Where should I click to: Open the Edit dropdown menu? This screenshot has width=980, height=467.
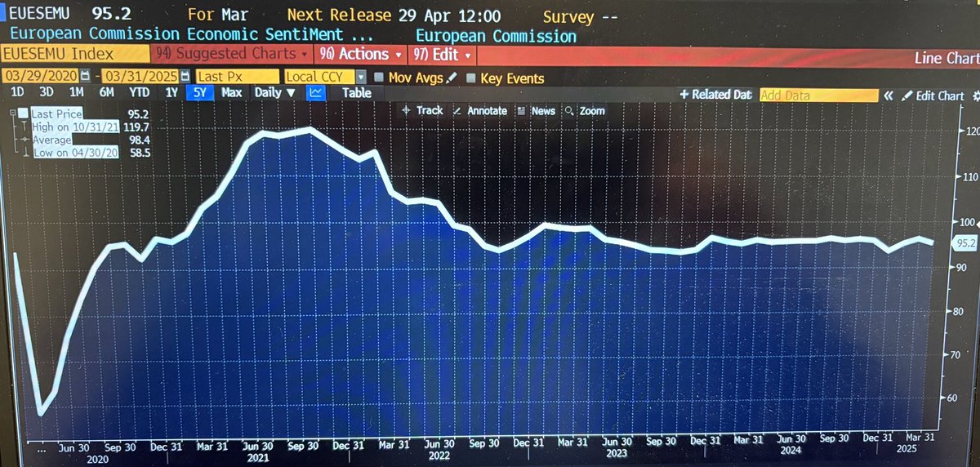point(442,55)
